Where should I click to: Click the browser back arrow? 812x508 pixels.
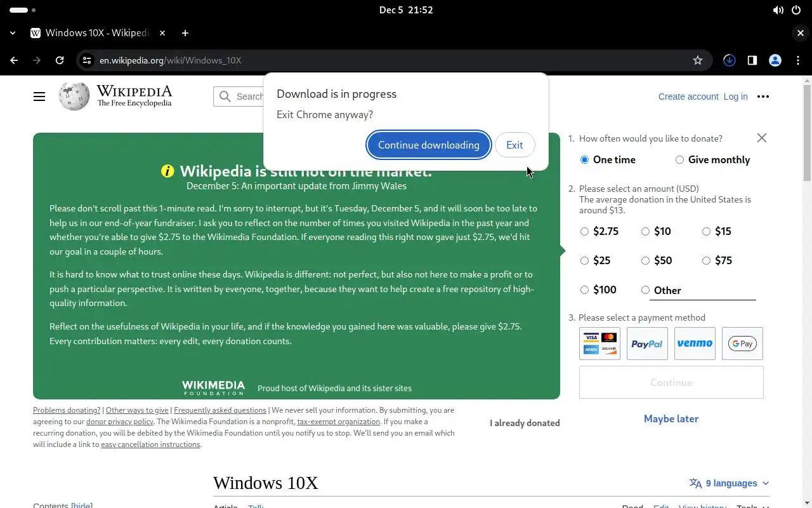pos(14,60)
